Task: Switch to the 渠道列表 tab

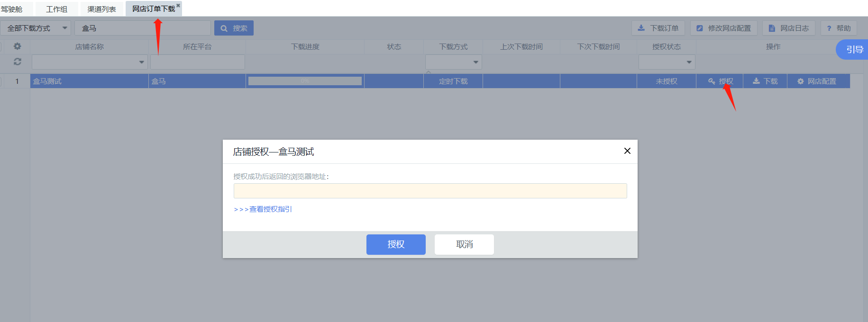Action: 101,9
